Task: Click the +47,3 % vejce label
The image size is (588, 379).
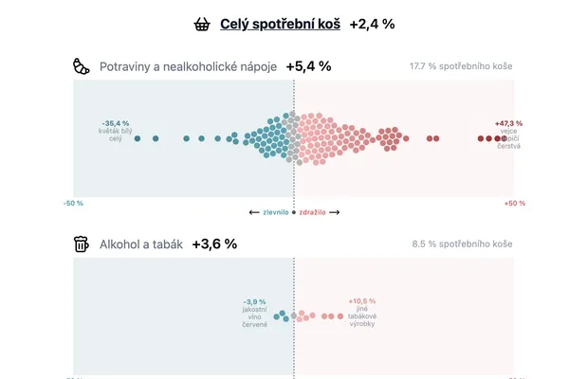Action: click(509, 135)
